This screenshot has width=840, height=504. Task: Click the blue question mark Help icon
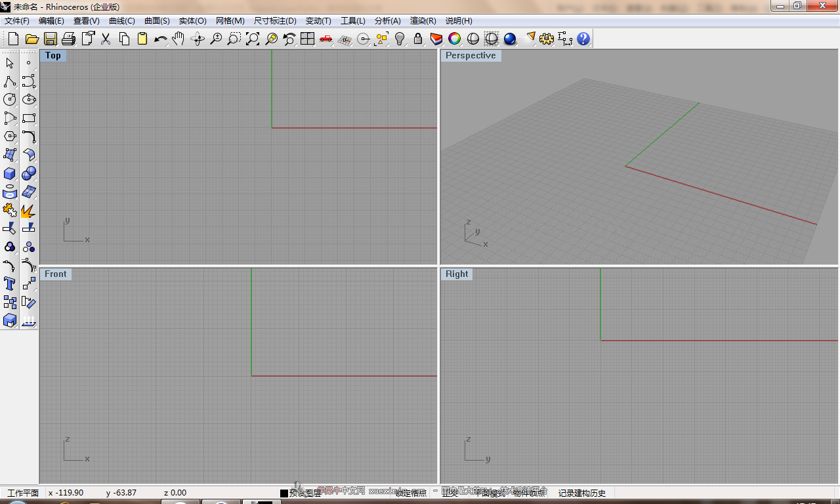(x=583, y=39)
